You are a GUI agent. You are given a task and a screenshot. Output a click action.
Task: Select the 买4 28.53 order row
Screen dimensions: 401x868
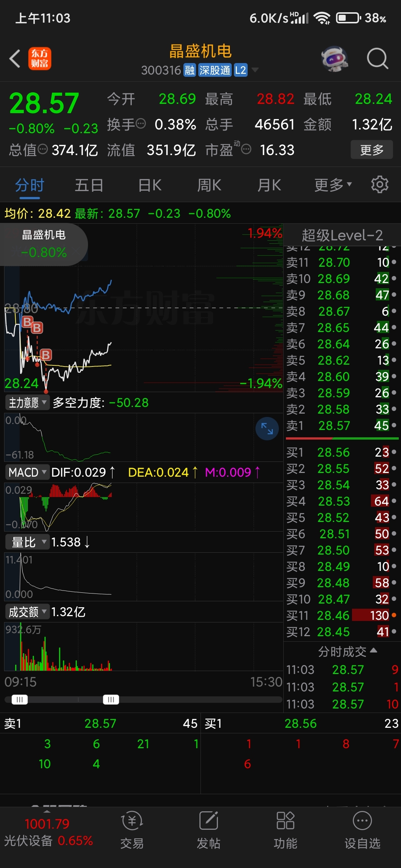pyautogui.click(x=342, y=501)
